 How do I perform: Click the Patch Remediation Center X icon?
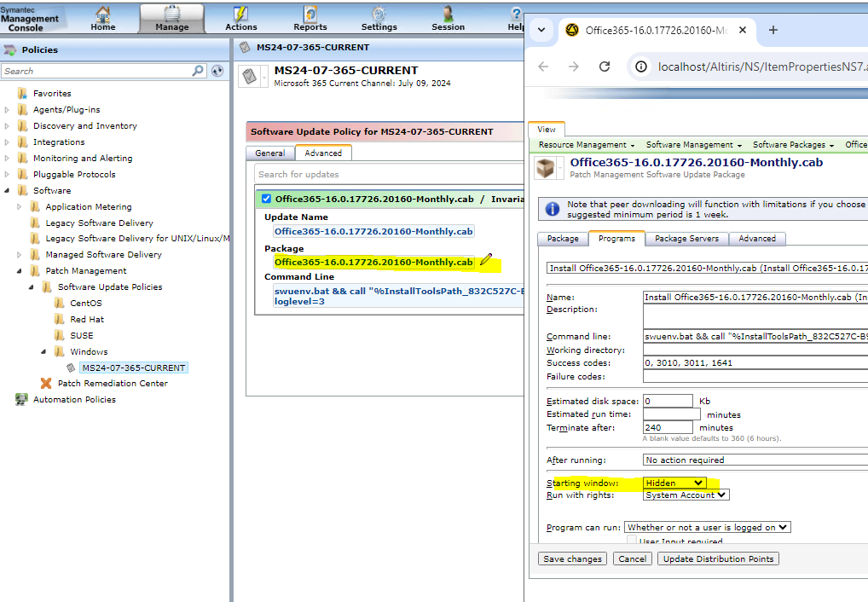[46, 383]
